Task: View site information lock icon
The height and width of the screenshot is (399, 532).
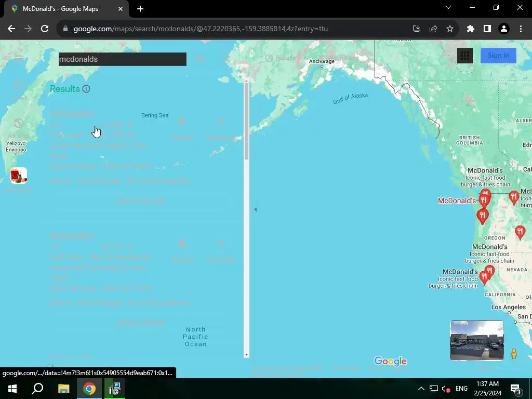Action: [65, 29]
